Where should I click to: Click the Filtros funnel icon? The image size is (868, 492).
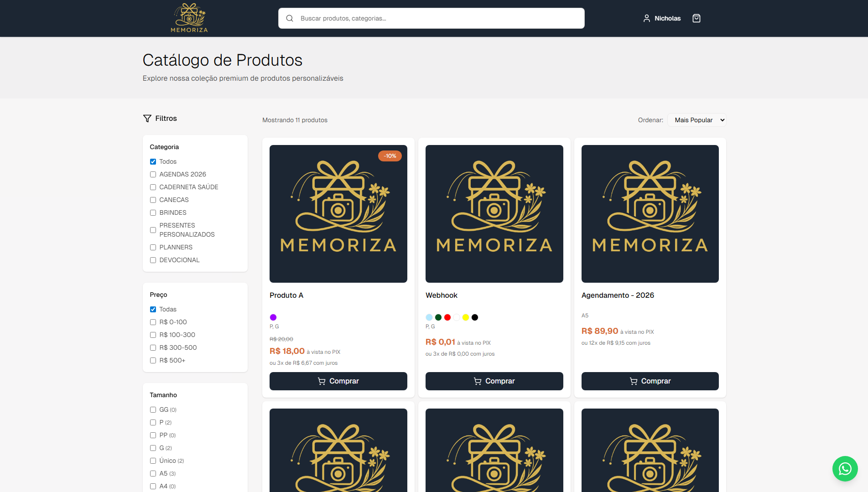(x=147, y=119)
